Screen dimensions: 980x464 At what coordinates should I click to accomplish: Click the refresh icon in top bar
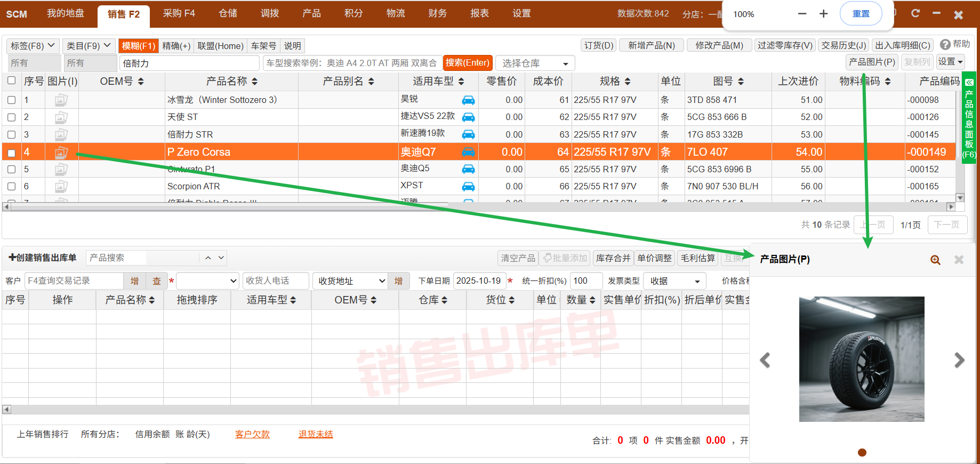pyautogui.click(x=915, y=13)
